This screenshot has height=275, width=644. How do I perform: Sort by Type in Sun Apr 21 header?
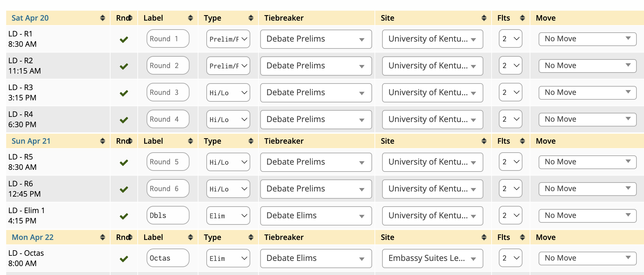(251, 141)
